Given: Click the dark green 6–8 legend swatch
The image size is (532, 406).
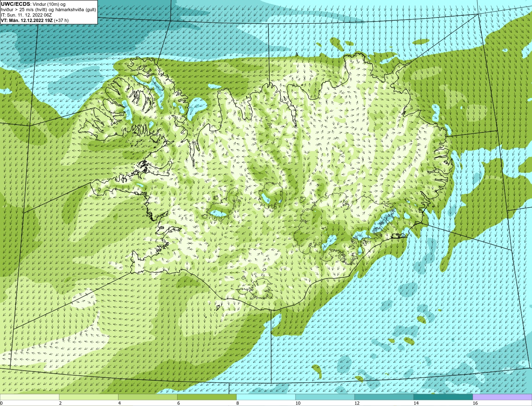Looking at the screenshot, I should (207, 397).
